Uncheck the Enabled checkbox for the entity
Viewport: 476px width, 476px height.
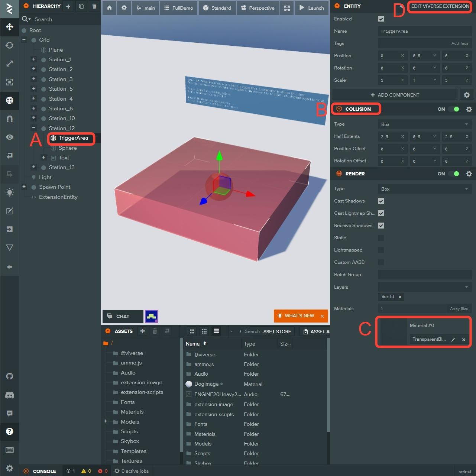coord(381,19)
